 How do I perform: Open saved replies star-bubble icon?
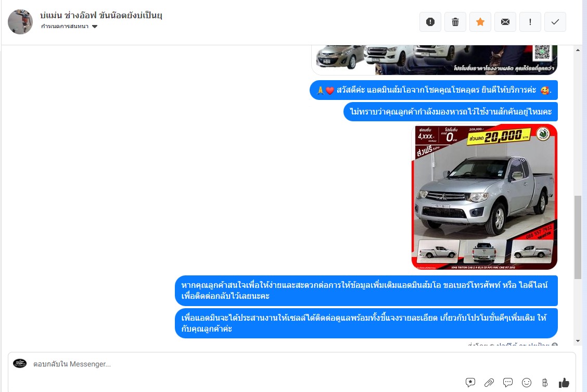[x=470, y=382]
